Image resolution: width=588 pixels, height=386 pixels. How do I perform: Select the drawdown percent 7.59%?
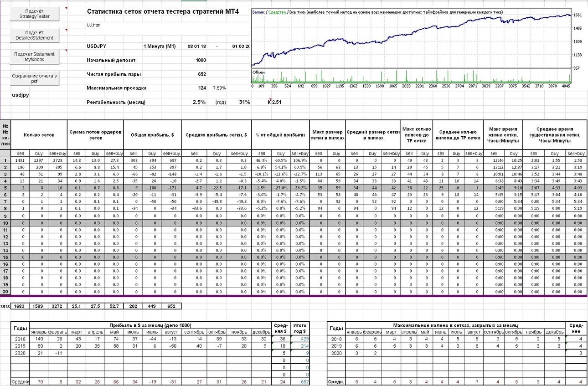pyautogui.click(x=219, y=88)
